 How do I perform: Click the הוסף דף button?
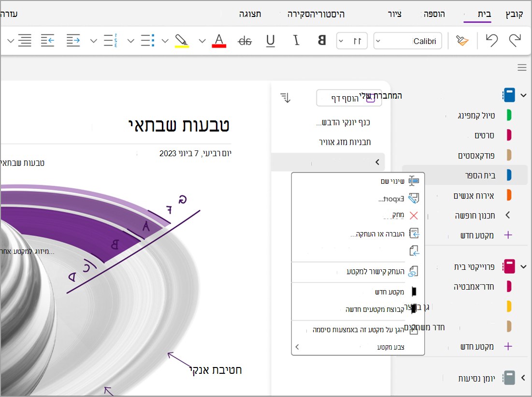tap(349, 98)
